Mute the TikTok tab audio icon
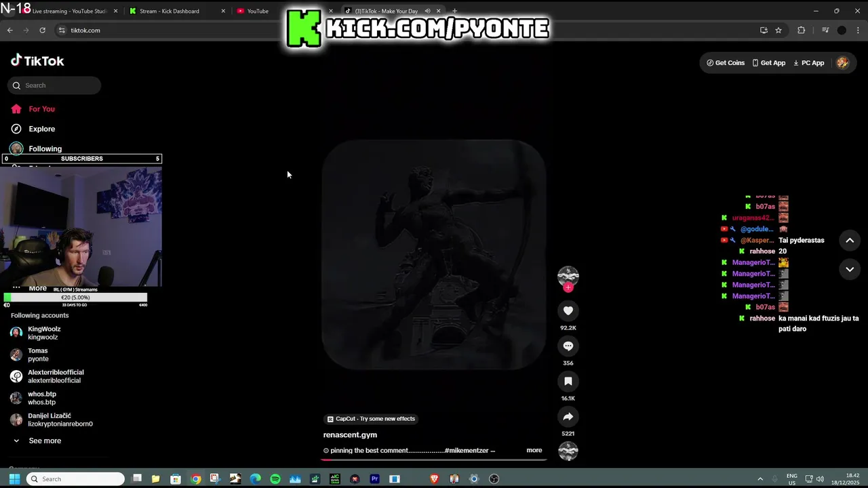Screen dimensions: 868x488 click(x=427, y=11)
